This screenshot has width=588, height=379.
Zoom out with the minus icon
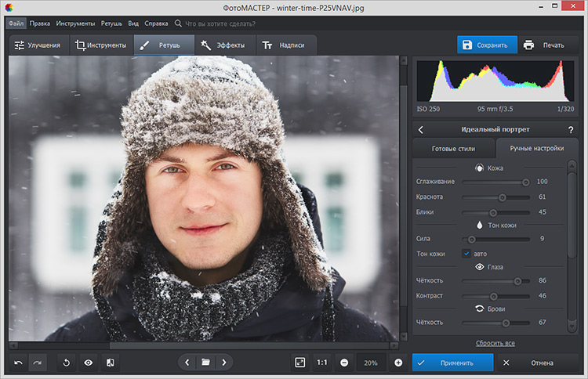(344, 363)
